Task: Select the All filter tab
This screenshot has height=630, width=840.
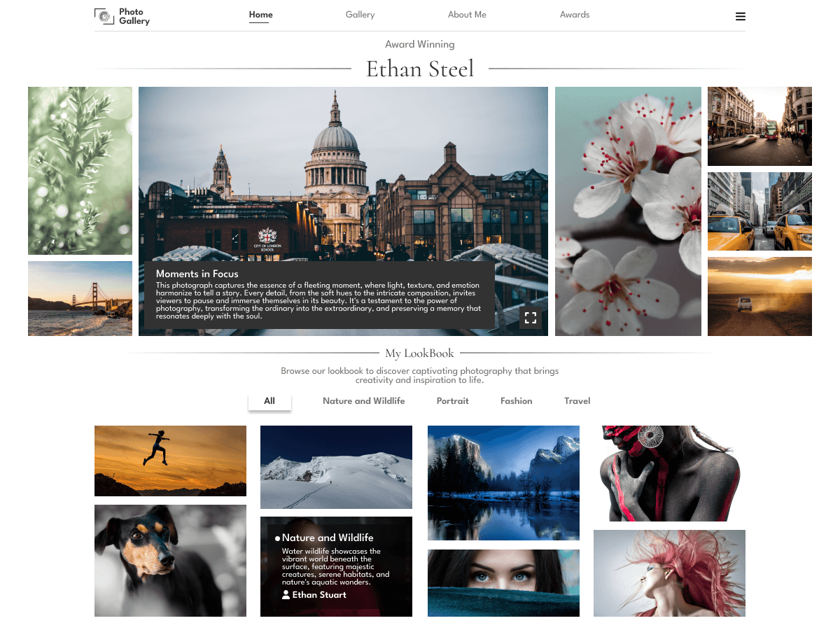Action: coord(269,400)
